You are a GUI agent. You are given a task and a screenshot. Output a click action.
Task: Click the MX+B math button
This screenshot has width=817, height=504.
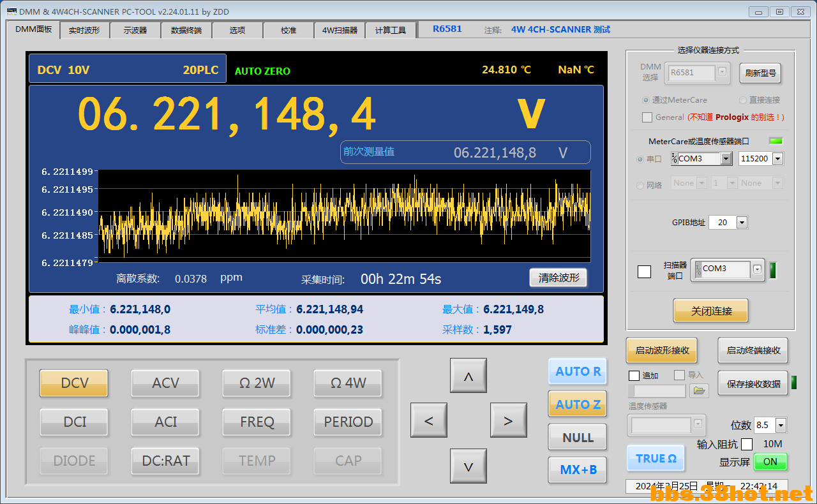point(578,470)
